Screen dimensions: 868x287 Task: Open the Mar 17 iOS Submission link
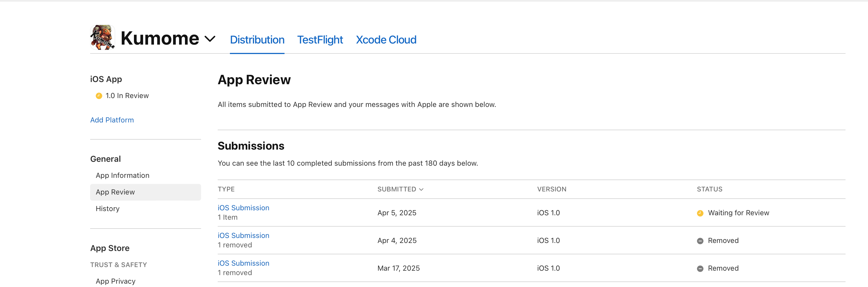[x=243, y=263]
